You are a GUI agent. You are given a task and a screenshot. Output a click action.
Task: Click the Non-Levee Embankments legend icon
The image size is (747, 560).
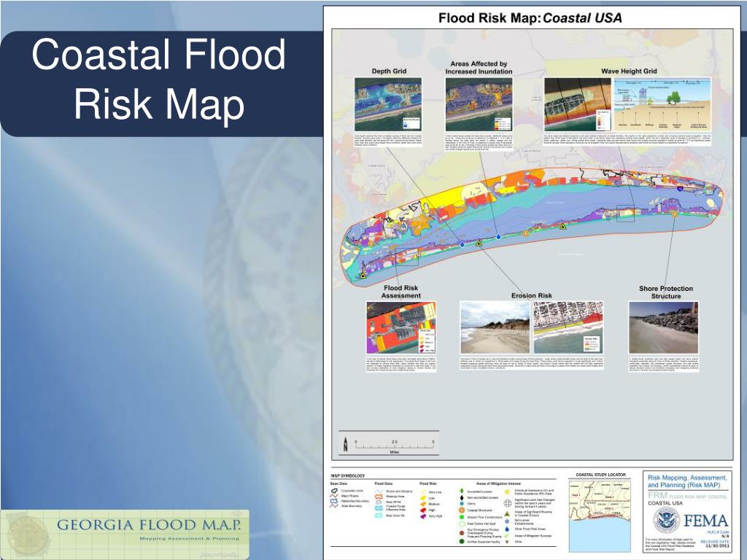pos(507,521)
